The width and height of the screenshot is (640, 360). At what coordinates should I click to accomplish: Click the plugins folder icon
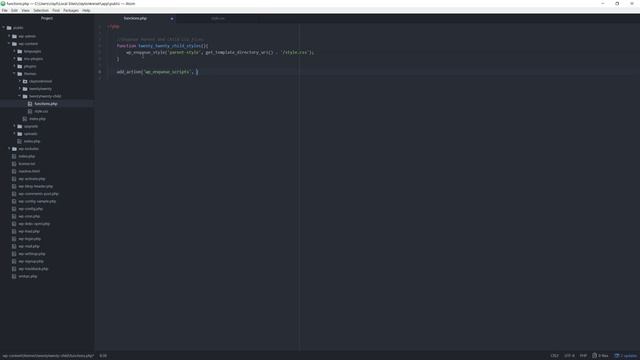click(20, 66)
